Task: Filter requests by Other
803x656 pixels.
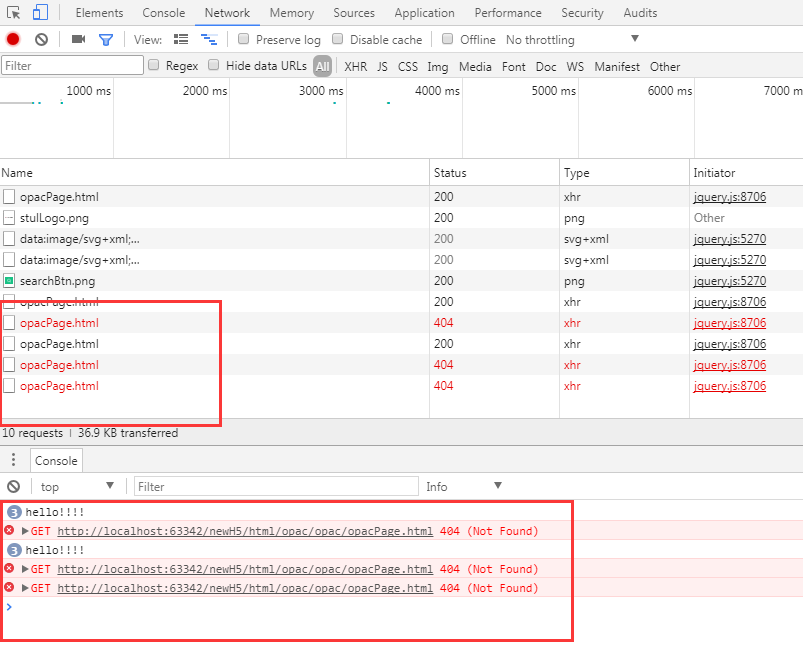Action: 665,67
